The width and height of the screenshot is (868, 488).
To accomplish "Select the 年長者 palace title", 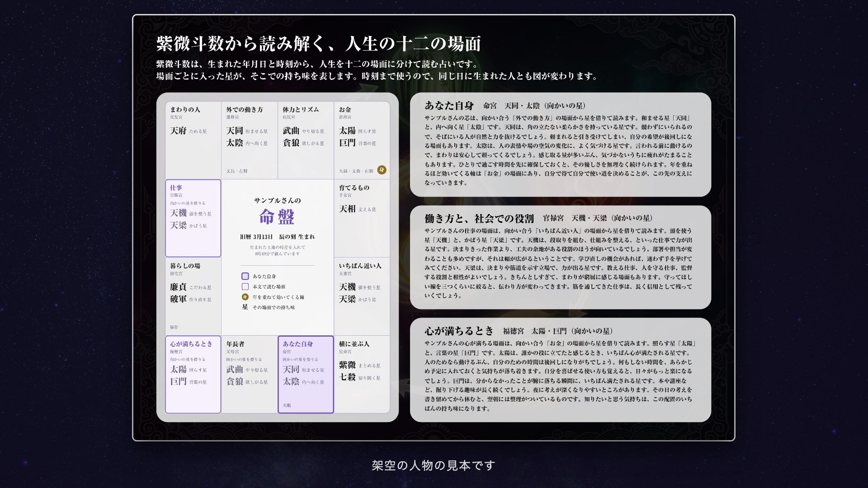I will (x=236, y=344).
